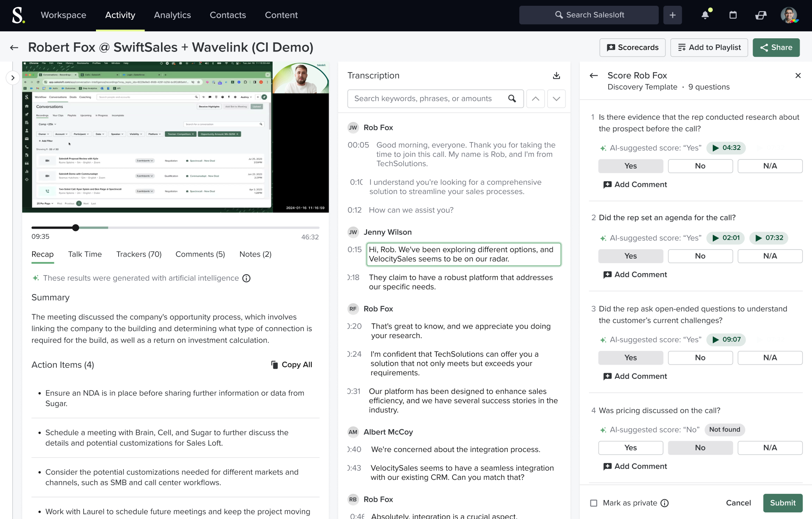
Task: Play clip at 07:32
Action: tap(769, 238)
